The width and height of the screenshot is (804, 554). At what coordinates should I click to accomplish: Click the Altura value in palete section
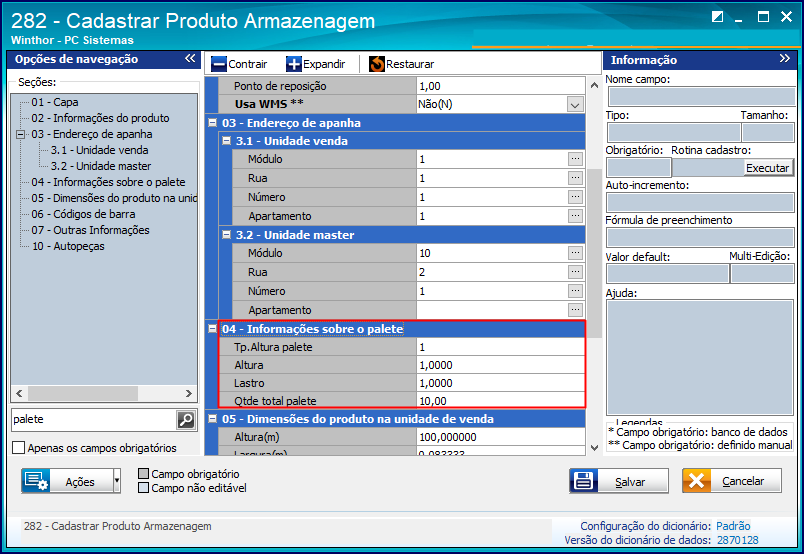point(500,365)
